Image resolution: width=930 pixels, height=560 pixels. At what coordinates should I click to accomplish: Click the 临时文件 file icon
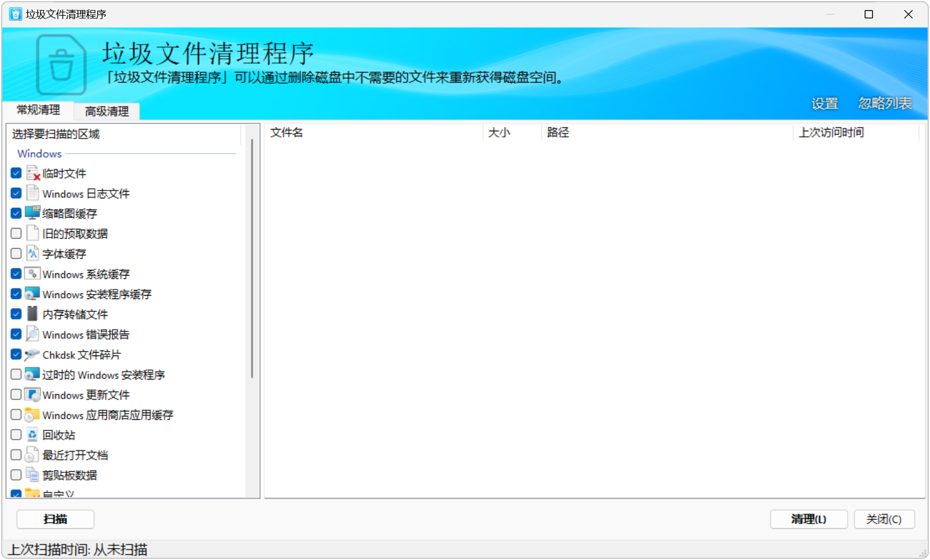coord(33,173)
